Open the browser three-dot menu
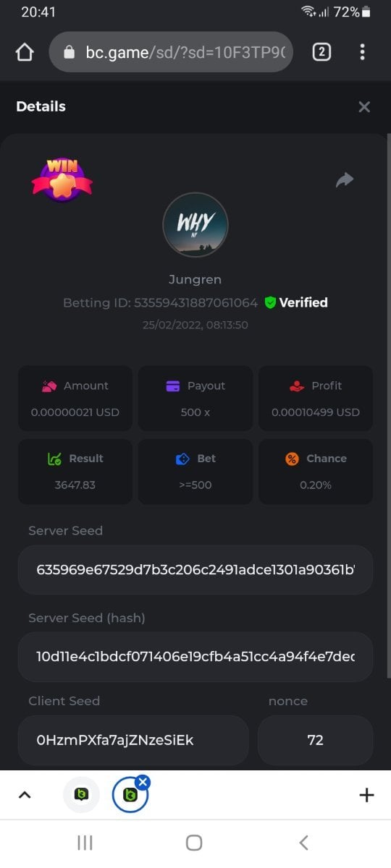Viewport: 391px width, 868px height. (362, 52)
